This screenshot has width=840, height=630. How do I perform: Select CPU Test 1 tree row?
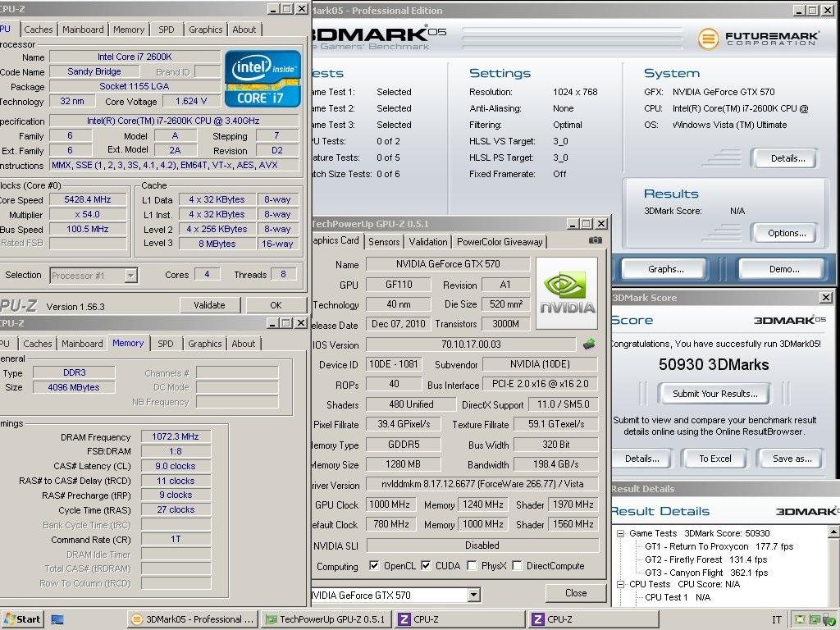[677, 597]
